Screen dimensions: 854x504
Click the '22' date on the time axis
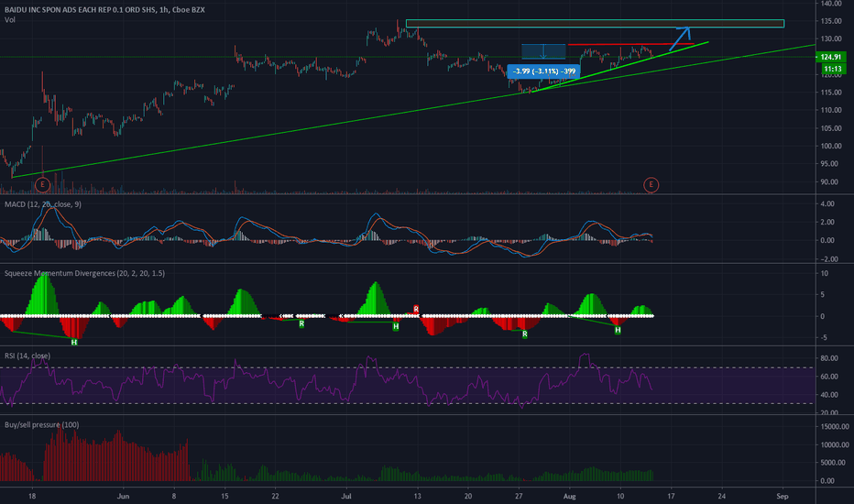(x=276, y=497)
